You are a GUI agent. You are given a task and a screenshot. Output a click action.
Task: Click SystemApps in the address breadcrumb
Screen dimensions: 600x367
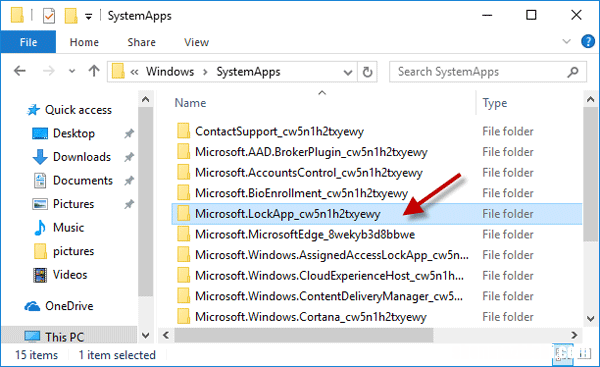(248, 72)
